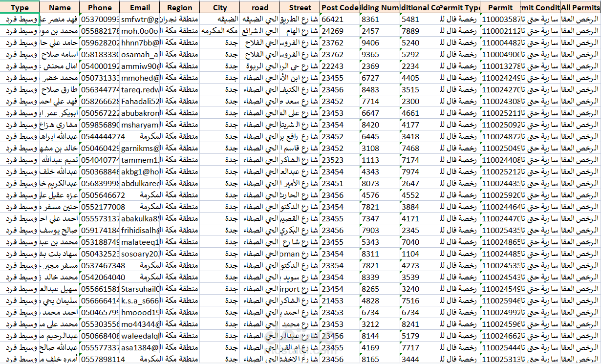
Task: Select the email cell starting Starsuhail0
Action: 140,289
